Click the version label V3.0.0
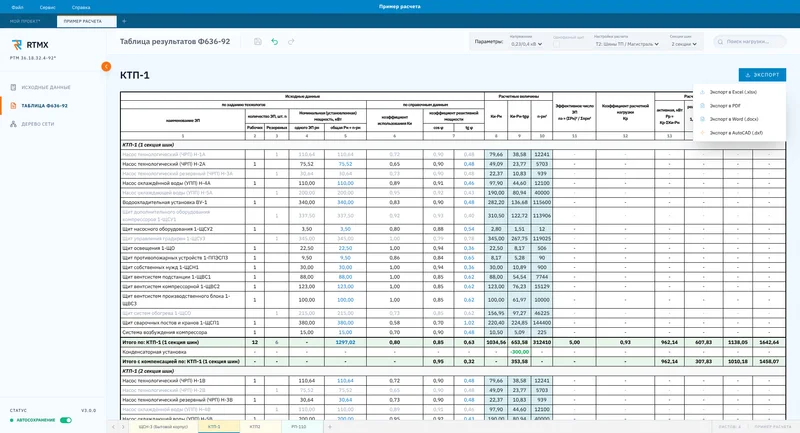 (x=88, y=411)
